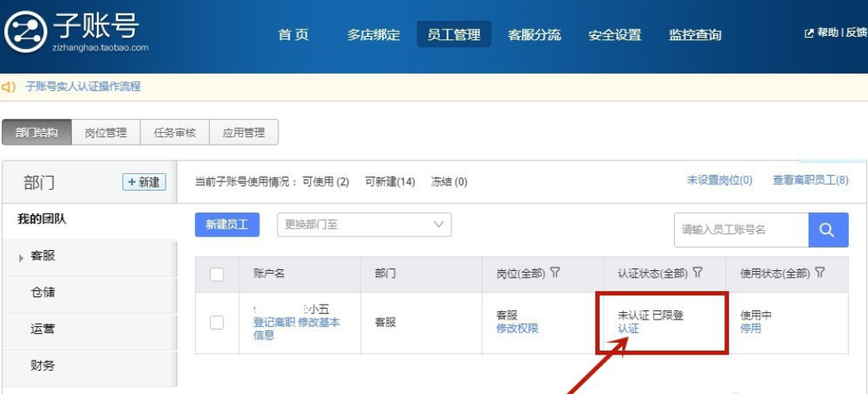Tick the checkbox for employee 小五
868x394 pixels.
(x=217, y=323)
